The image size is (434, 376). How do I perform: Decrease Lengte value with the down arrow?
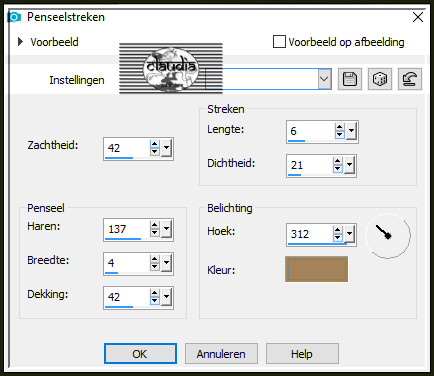click(x=339, y=135)
